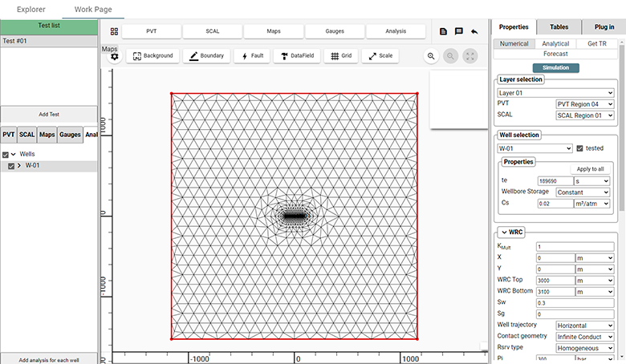
Task: Open the Tables tab
Action: (559, 26)
